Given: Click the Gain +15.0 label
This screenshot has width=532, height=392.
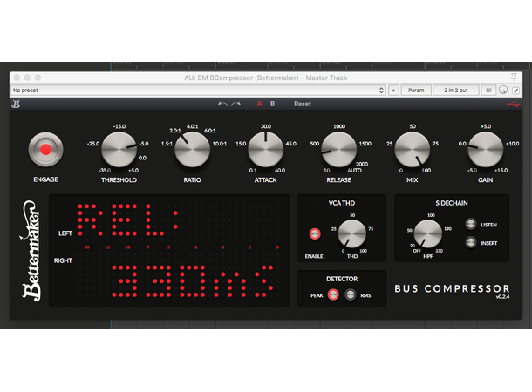Looking at the screenshot, I should click(x=501, y=171).
